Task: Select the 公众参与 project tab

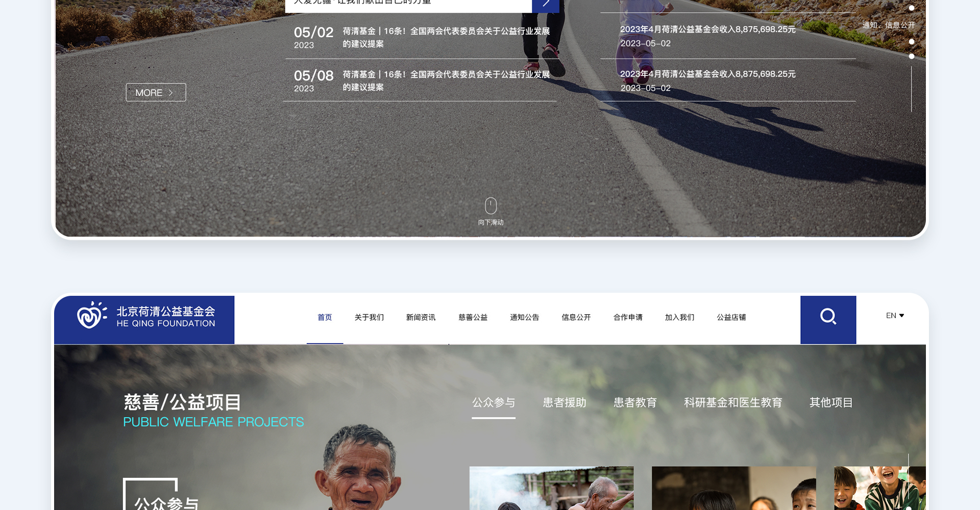Action: (x=493, y=402)
